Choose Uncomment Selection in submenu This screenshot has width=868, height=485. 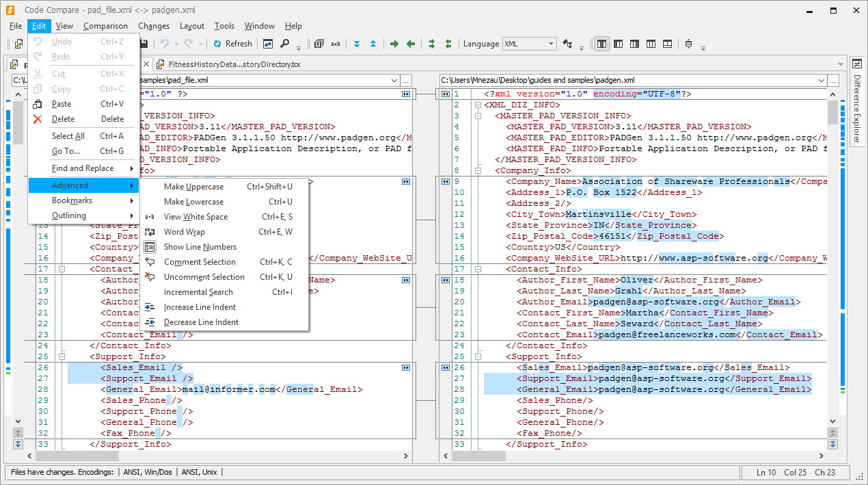point(224,277)
